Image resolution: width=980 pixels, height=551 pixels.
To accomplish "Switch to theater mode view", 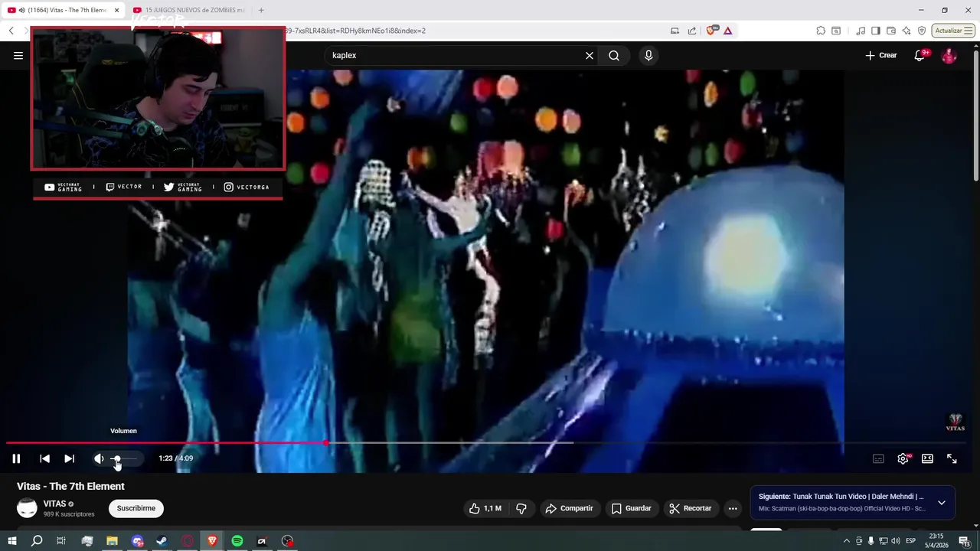I will pyautogui.click(x=927, y=458).
